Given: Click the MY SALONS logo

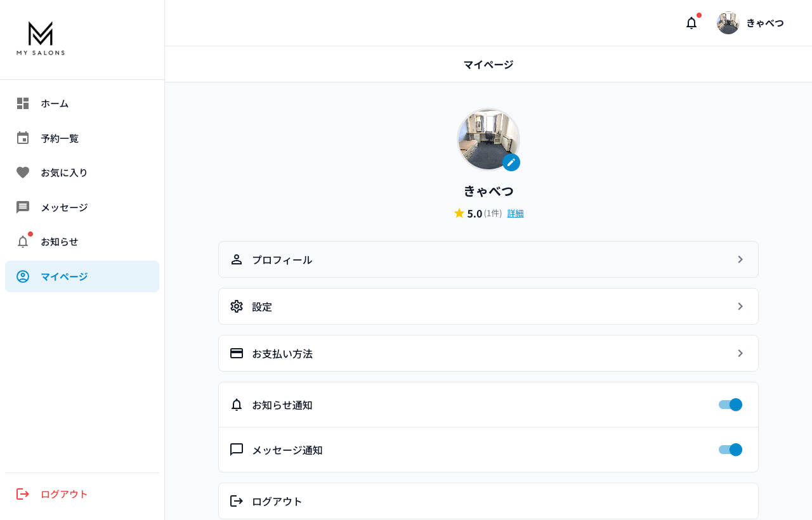Looking at the screenshot, I should pyautogui.click(x=41, y=39).
